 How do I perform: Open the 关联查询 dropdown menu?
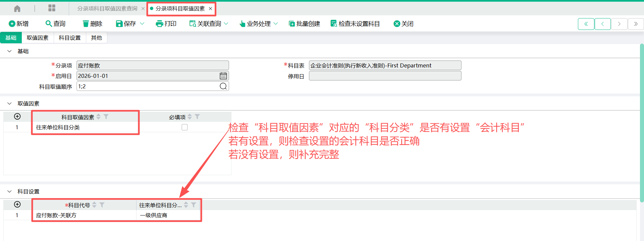click(x=226, y=23)
